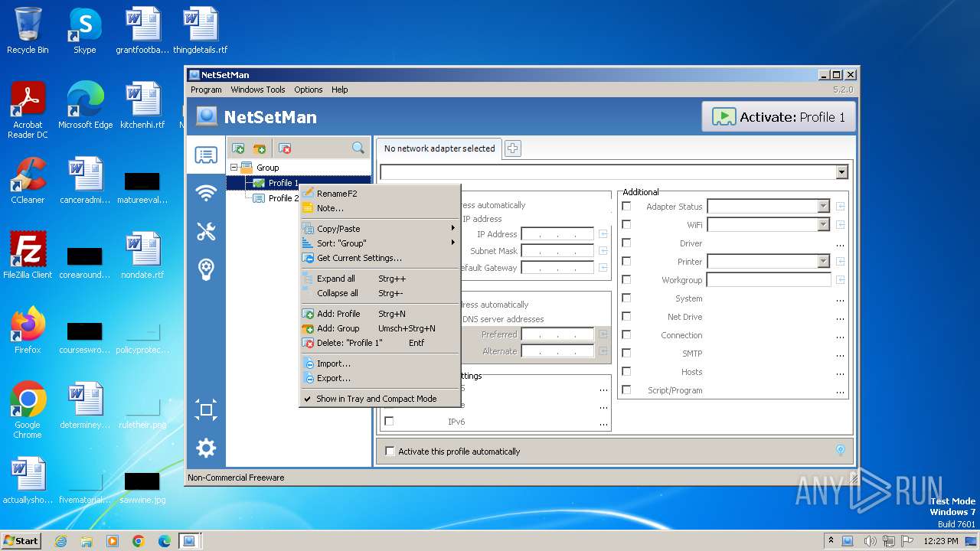Select Profile 2 in the tree
The image size is (980, 551).
tap(283, 198)
